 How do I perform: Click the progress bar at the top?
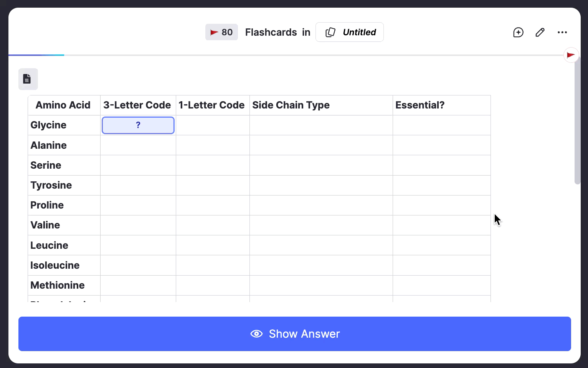286,55
